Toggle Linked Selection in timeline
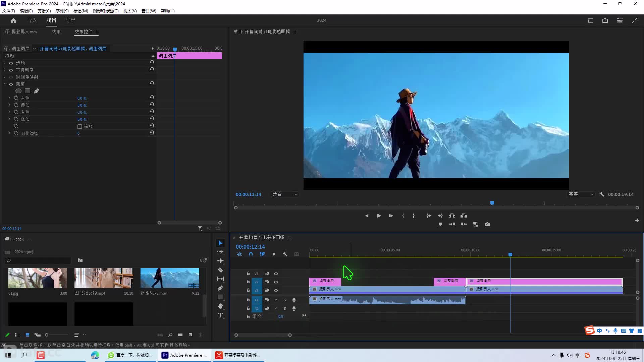Image resolution: width=644 pixels, height=362 pixels. pos(262,254)
